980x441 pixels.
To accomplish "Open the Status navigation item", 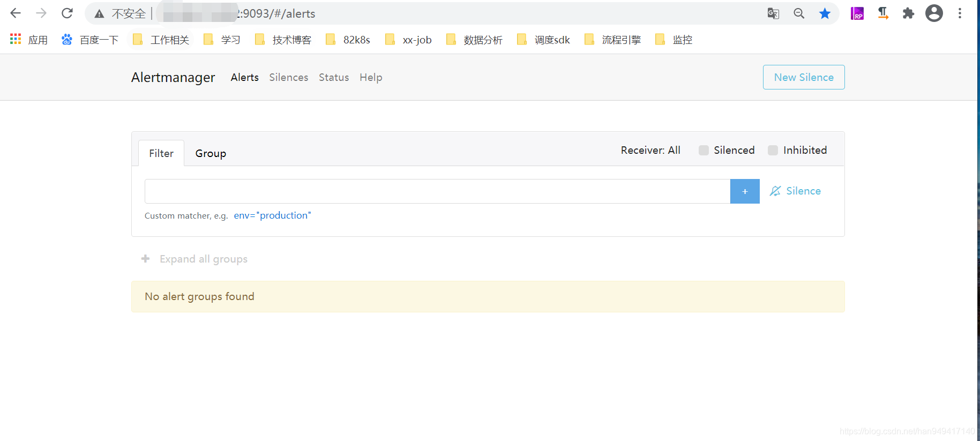I will [334, 77].
